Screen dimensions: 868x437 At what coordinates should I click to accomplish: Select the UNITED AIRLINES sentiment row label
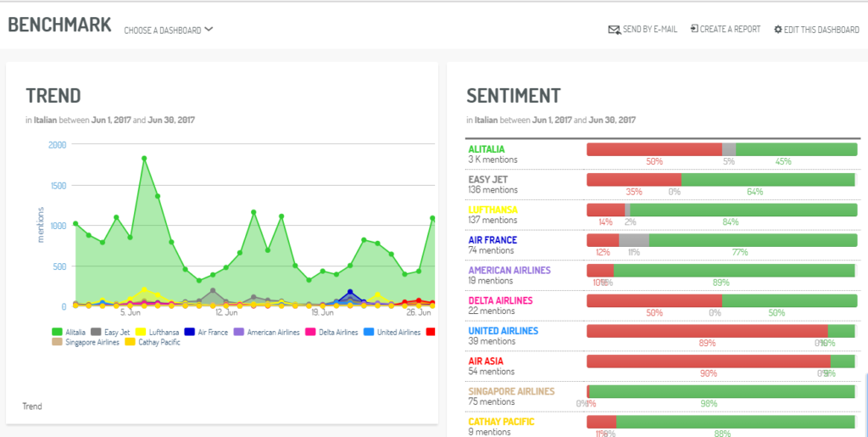pyautogui.click(x=504, y=331)
